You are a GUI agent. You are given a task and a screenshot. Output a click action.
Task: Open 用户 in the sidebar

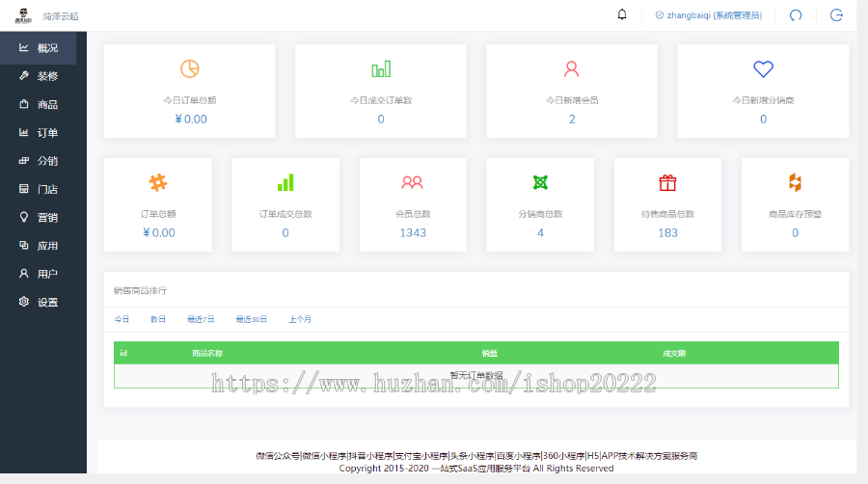(39, 274)
